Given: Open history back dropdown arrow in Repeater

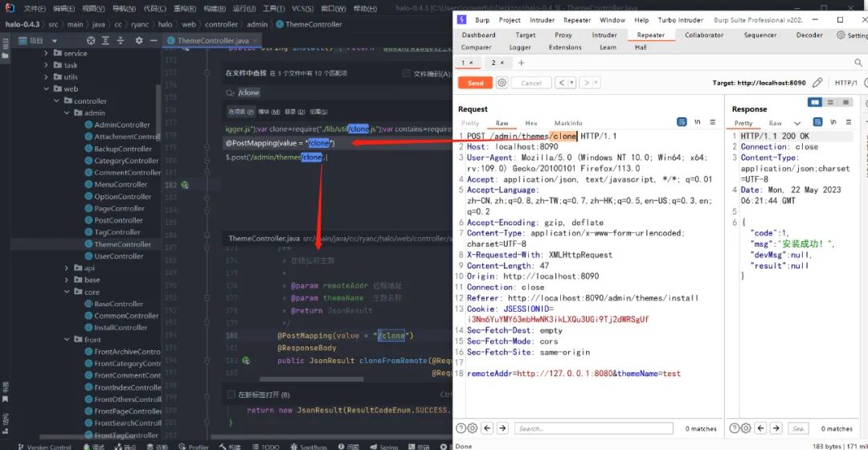Looking at the screenshot, I should pos(572,83).
